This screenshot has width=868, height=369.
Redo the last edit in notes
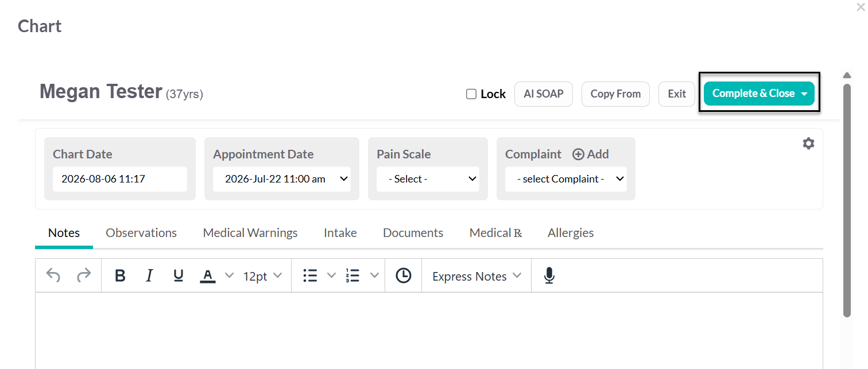pos(84,276)
